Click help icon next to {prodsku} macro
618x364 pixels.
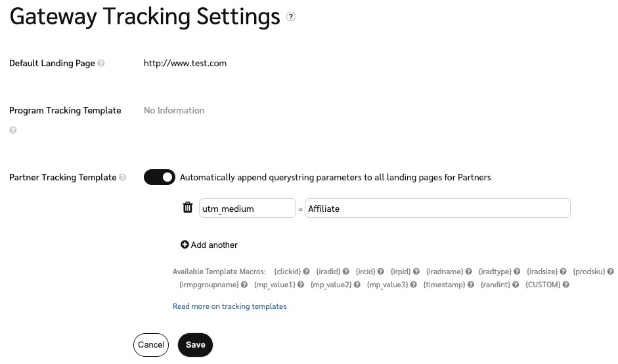(610, 272)
